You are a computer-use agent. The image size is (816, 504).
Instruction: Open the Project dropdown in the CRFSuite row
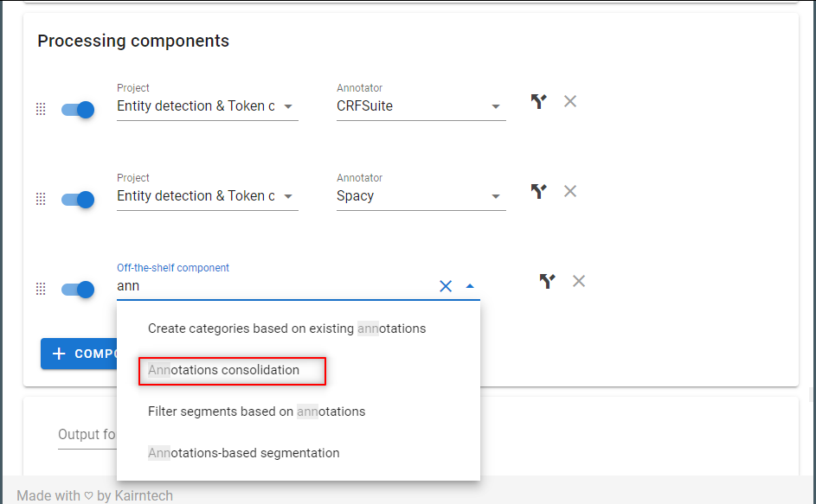(207, 106)
